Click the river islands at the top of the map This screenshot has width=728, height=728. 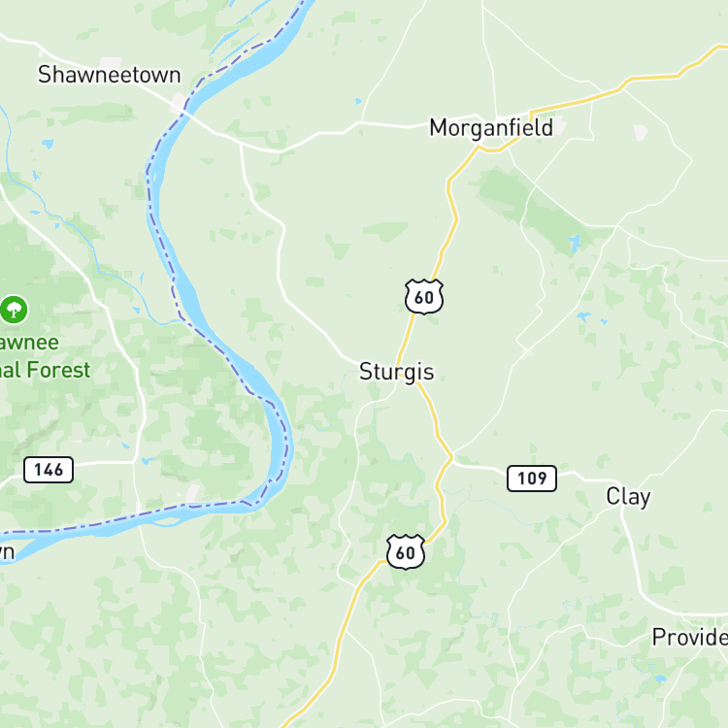pyautogui.click(x=242, y=30)
